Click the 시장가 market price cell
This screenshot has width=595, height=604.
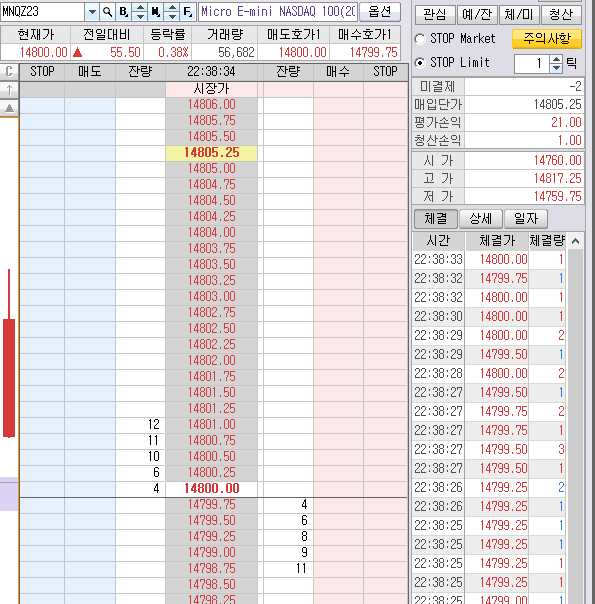pos(211,89)
